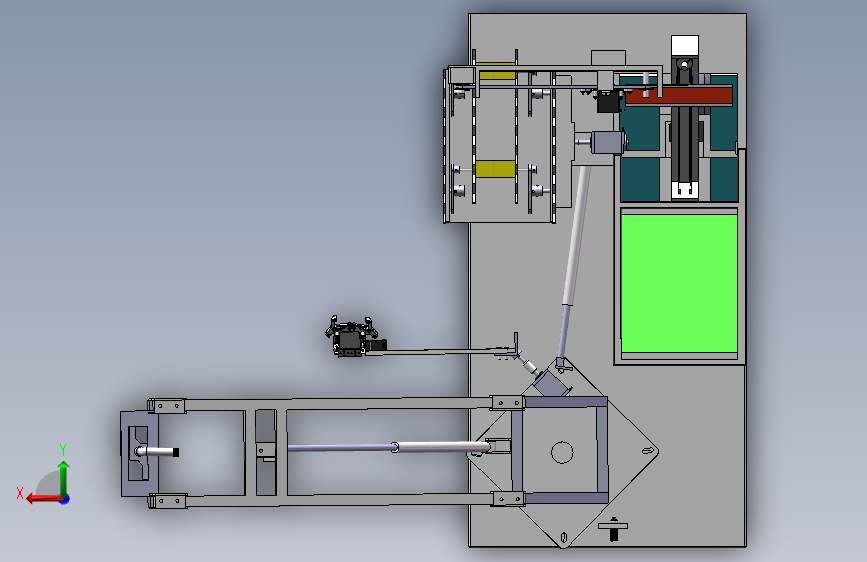Select the small rectangle outline atop the base plate
867x562 pixels.
(x=608, y=58)
